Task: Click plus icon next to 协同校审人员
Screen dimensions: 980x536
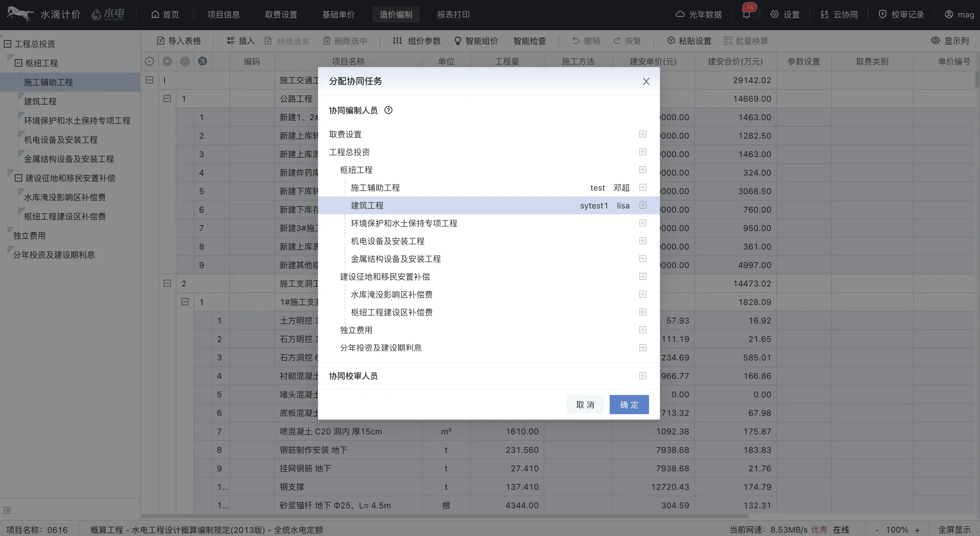Action: point(643,376)
